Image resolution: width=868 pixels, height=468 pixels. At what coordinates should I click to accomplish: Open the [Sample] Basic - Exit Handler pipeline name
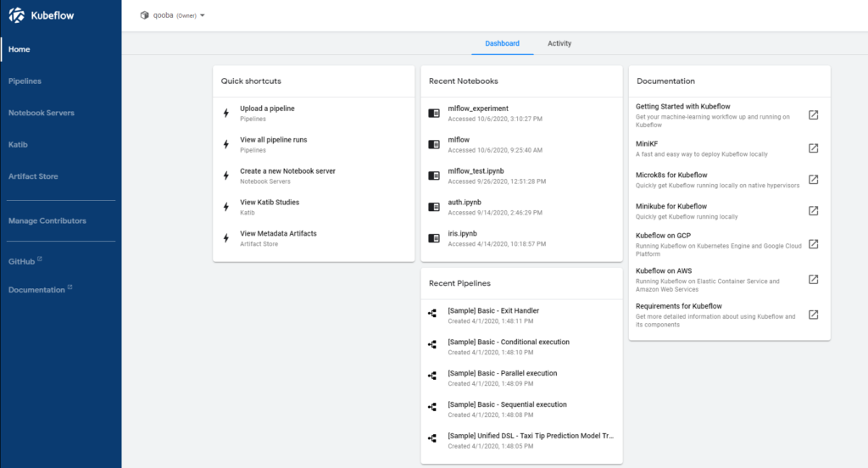pyautogui.click(x=493, y=310)
